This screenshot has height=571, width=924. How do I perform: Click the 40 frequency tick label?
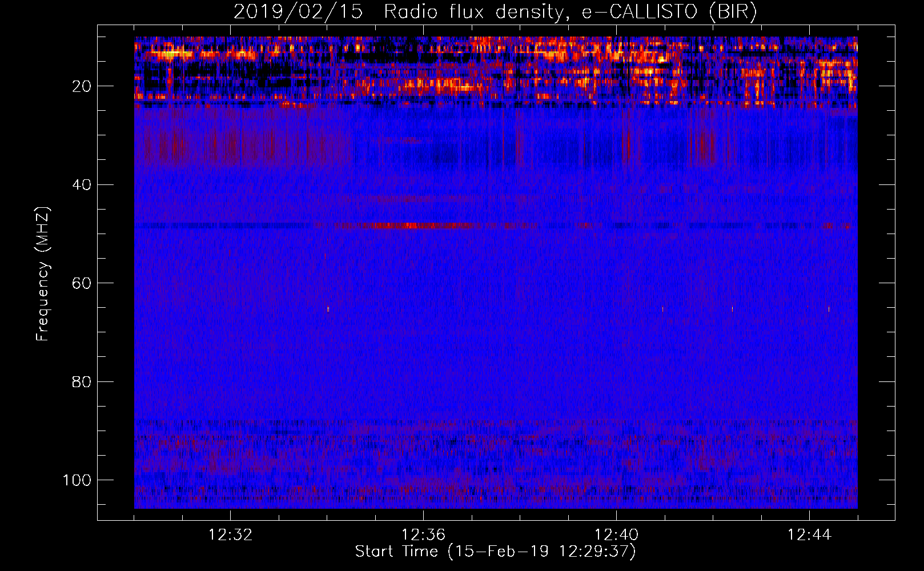click(x=82, y=185)
